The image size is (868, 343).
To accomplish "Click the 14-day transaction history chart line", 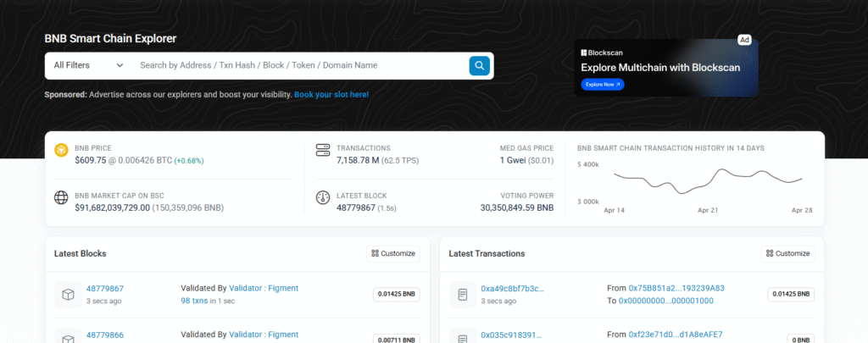I will point(708,180).
